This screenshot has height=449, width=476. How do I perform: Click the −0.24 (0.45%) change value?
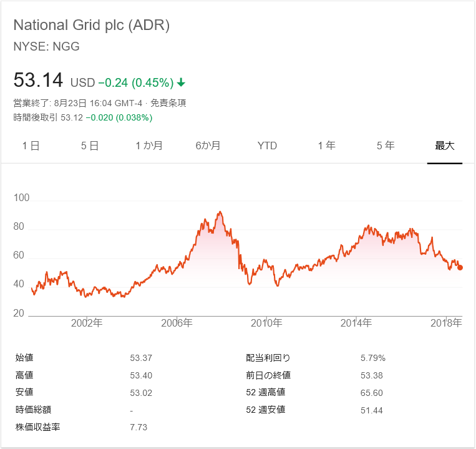pyautogui.click(x=136, y=82)
